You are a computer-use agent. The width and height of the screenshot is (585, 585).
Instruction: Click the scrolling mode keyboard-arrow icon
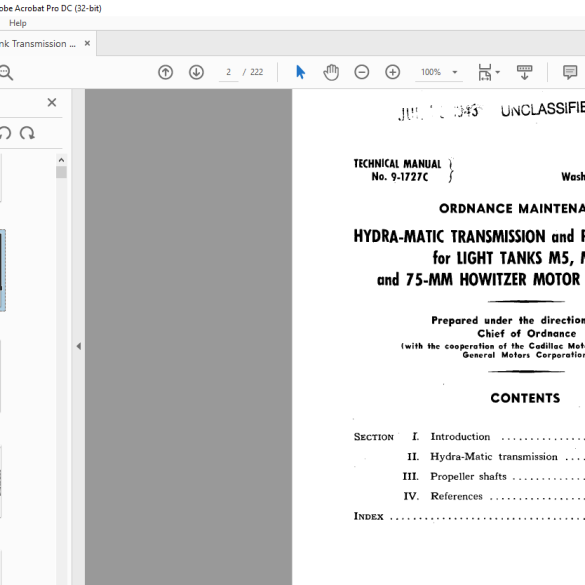tap(524, 72)
